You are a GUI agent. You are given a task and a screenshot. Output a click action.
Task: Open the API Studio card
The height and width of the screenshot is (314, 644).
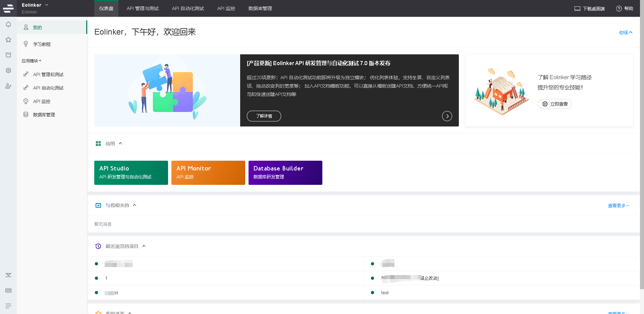[x=131, y=173]
